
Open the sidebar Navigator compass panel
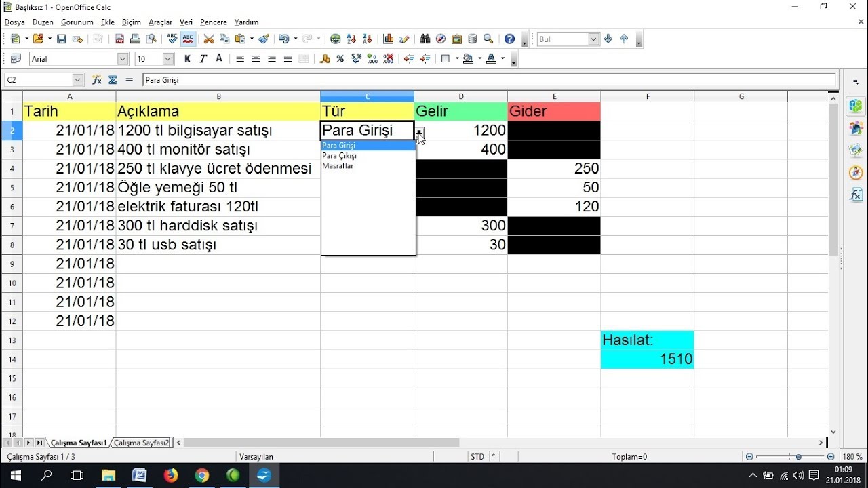856,172
